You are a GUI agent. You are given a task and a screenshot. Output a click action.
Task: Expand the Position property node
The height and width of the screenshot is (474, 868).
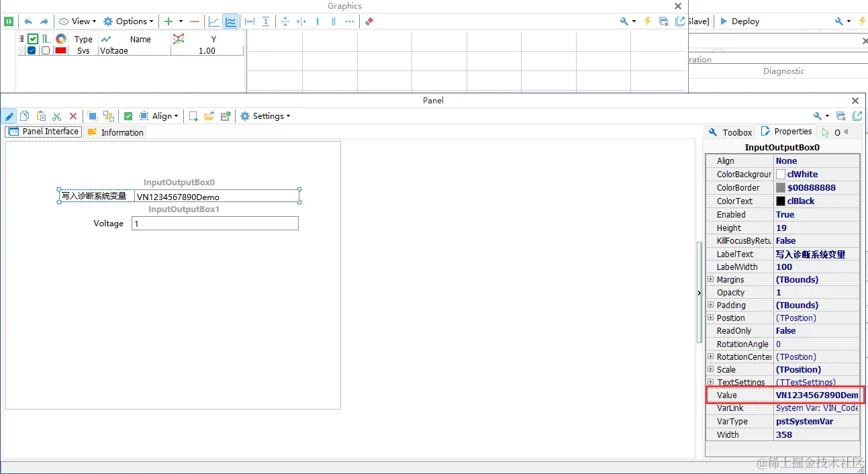click(x=711, y=318)
